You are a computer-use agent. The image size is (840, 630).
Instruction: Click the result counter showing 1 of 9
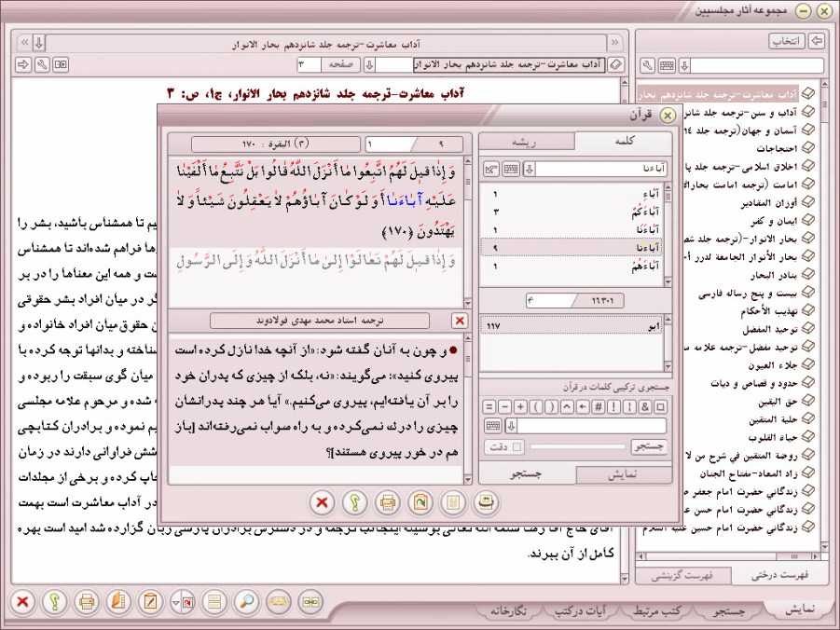coord(414,144)
